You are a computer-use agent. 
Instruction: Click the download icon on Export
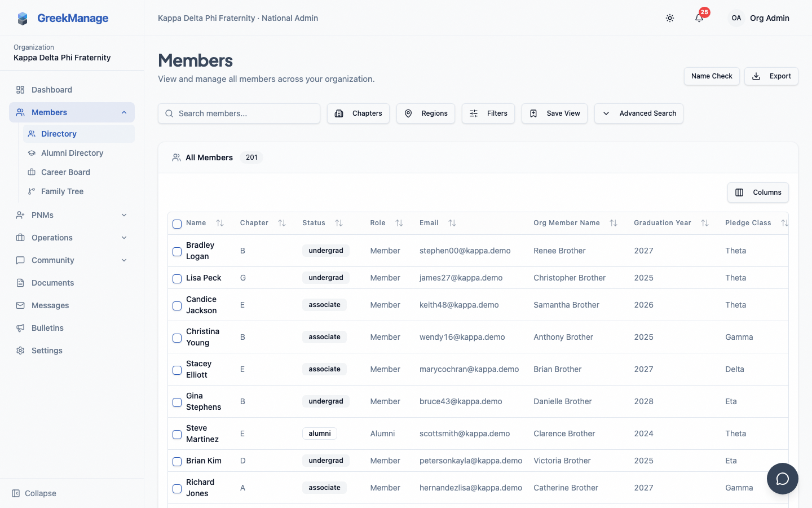[x=757, y=76]
